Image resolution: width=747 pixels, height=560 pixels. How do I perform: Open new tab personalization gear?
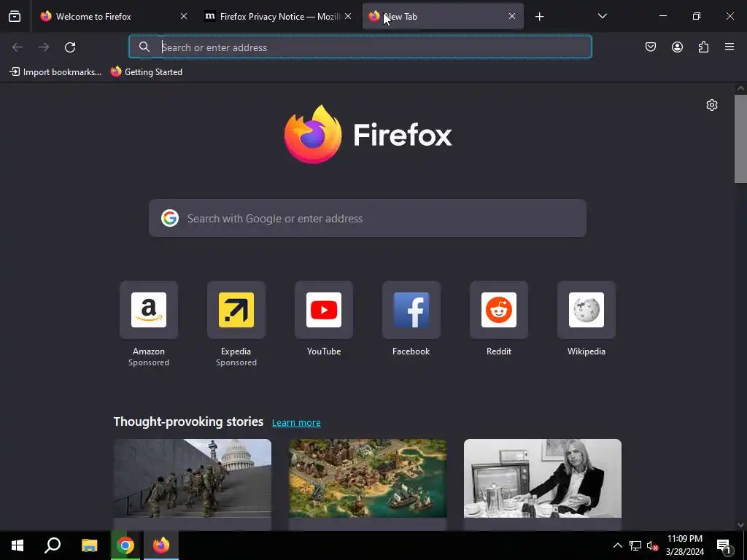712,105
